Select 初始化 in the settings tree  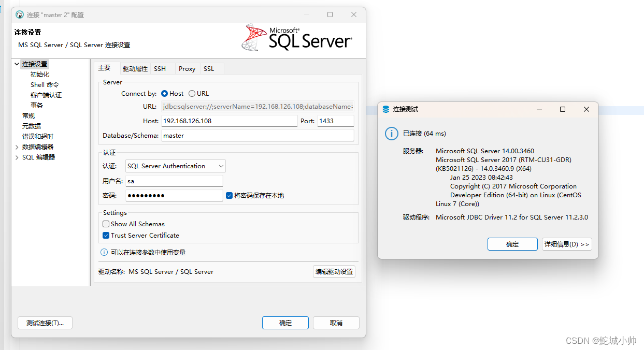point(40,75)
